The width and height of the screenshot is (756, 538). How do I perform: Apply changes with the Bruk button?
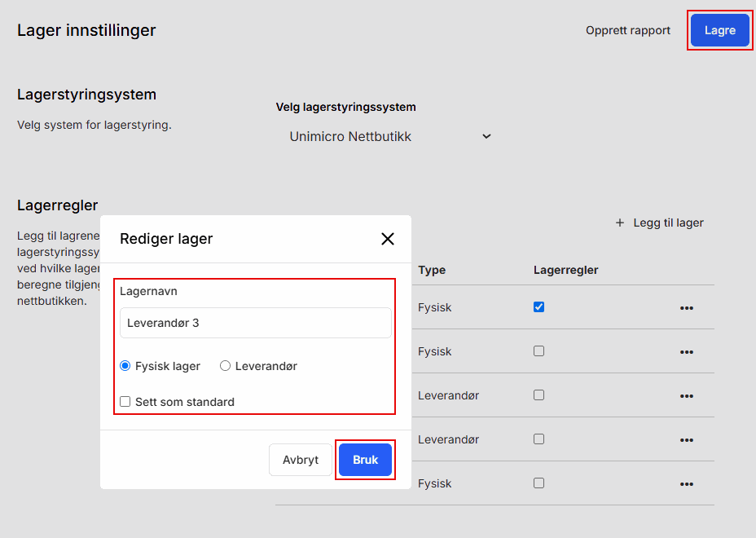coord(365,459)
